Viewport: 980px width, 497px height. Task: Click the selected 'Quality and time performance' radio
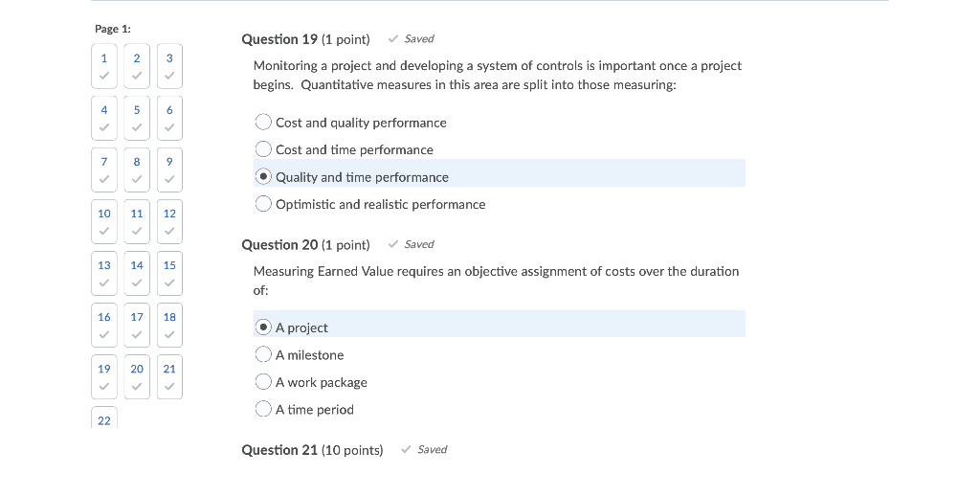[263, 177]
